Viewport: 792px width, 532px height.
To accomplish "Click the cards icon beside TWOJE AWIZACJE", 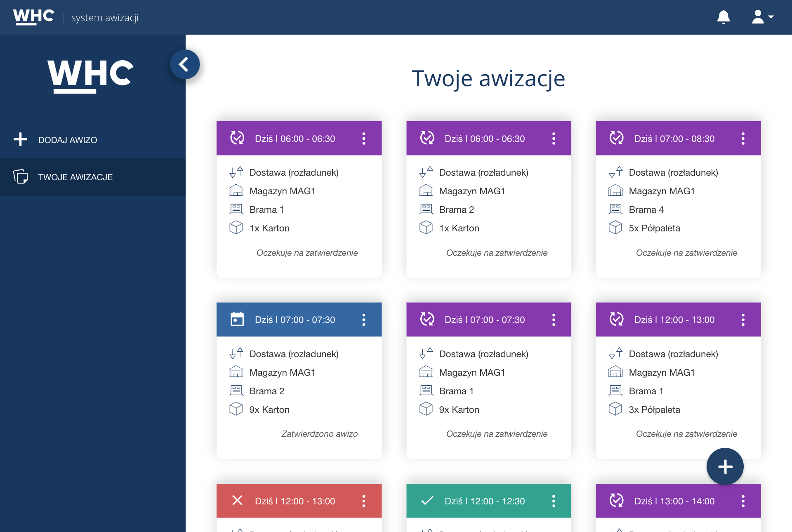I will 21,177.
